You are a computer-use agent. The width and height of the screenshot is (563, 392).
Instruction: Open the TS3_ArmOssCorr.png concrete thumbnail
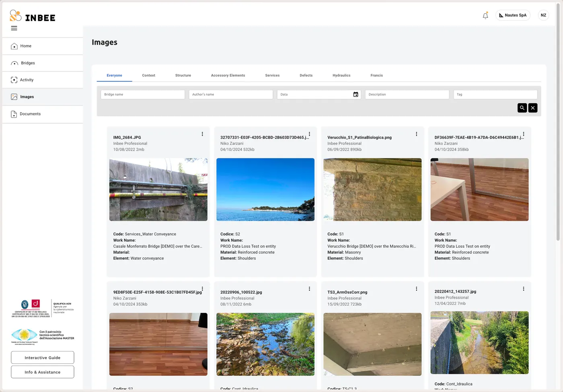[x=372, y=344]
